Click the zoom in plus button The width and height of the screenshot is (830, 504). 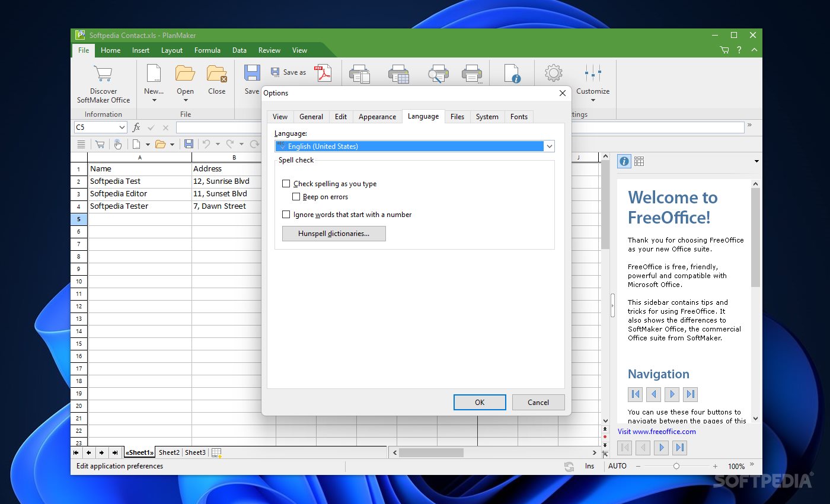point(715,467)
